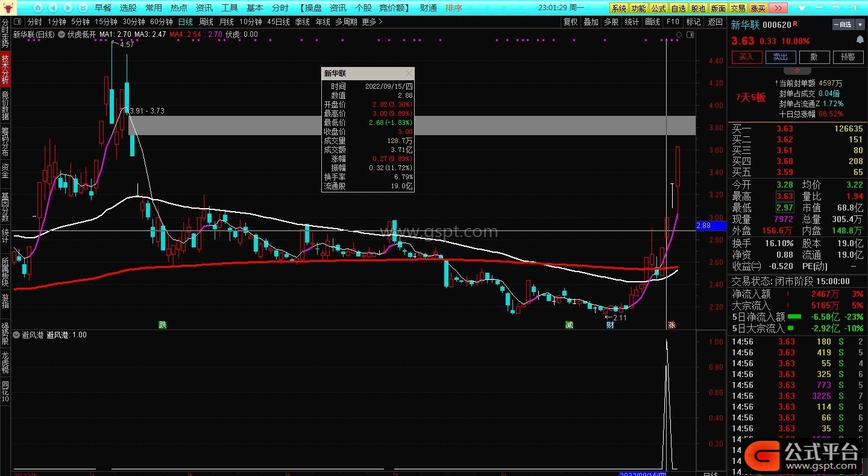
Task: Open the 基因分数 sidebar tab
Action: coord(5,208)
